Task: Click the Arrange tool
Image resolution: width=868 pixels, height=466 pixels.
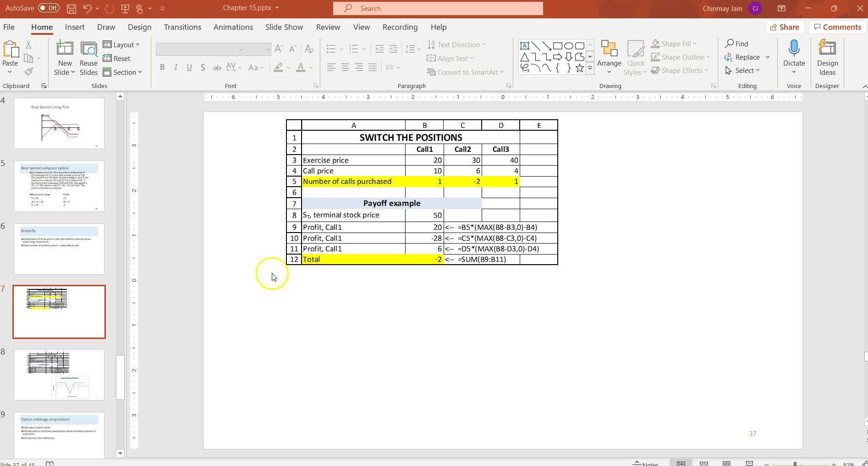Action: 609,57
